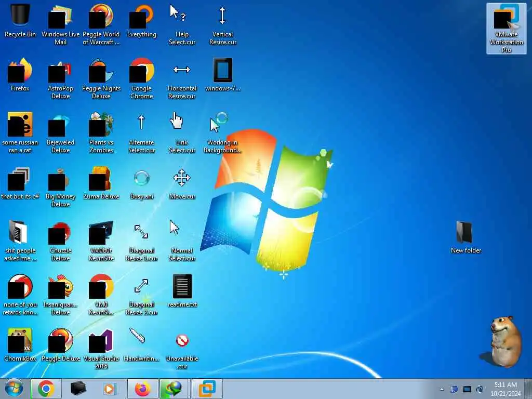This screenshot has height=399, width=532.
Task: Open the globe download manager taskbar icon
Action: [x=174, y=389]
